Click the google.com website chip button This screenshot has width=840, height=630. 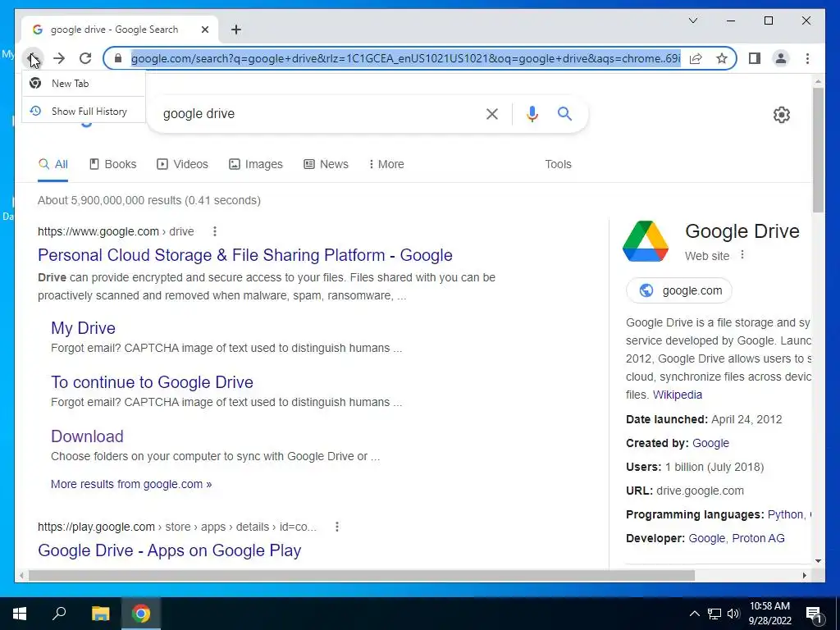click(678, 290)
